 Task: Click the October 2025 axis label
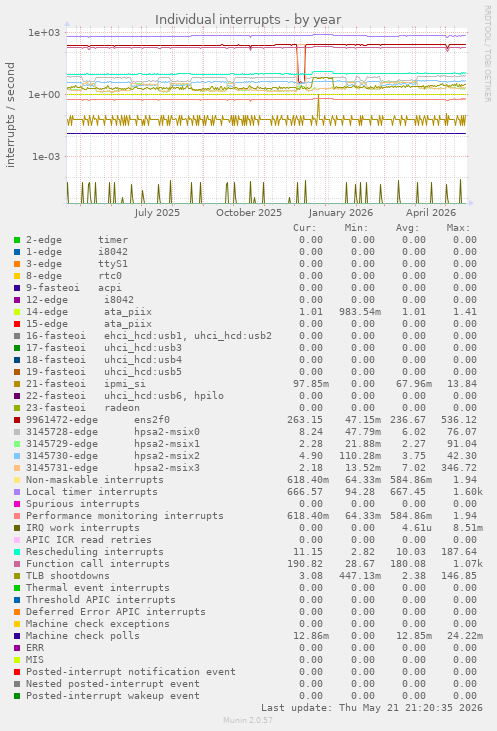click(249, 213)
